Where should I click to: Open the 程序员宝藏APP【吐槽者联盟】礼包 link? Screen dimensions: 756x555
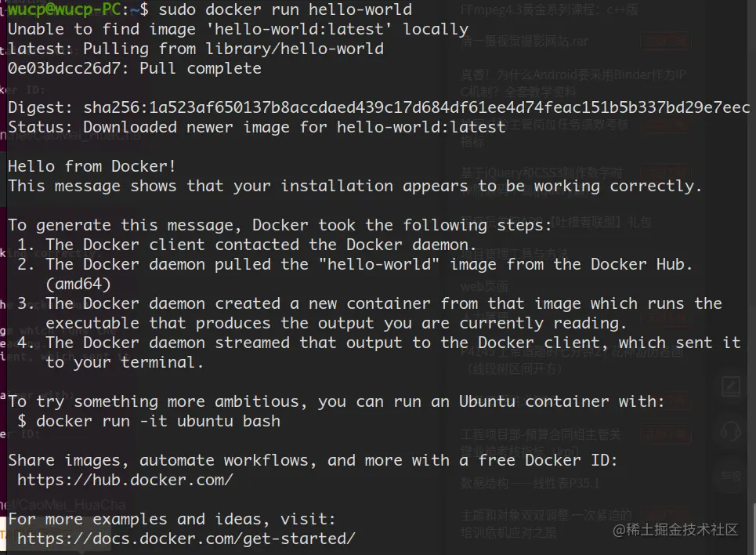pos(555,223)
